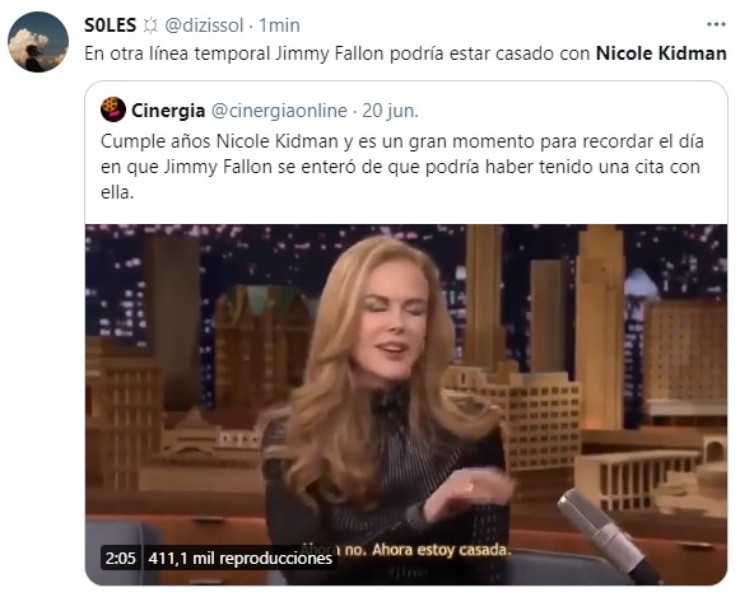Click the subtitle 'Ahora estoy casada'
740x597 pixels.
(x=441, y=550)
